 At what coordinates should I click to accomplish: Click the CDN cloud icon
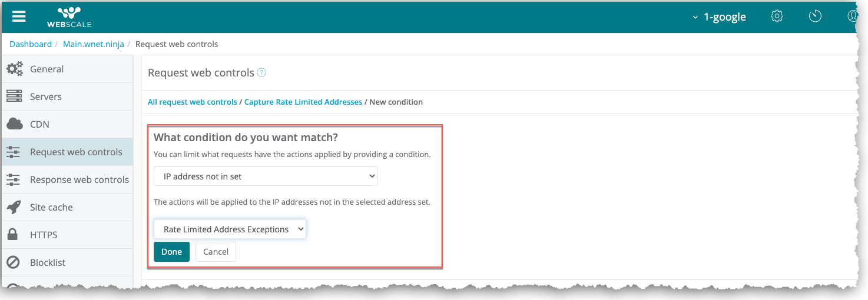pos(14,124)
